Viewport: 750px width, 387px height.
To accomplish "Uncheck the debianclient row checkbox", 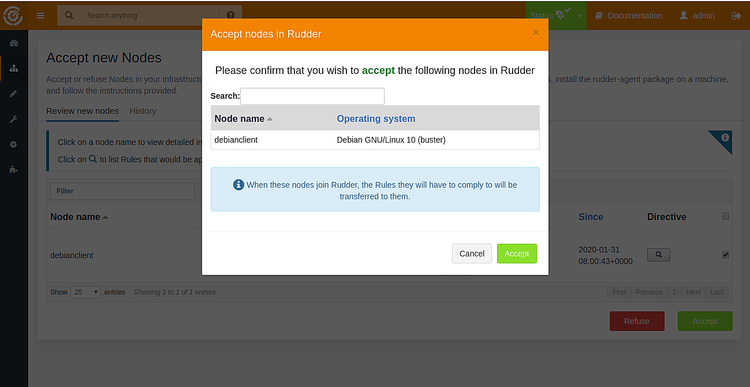I will 726,255.
